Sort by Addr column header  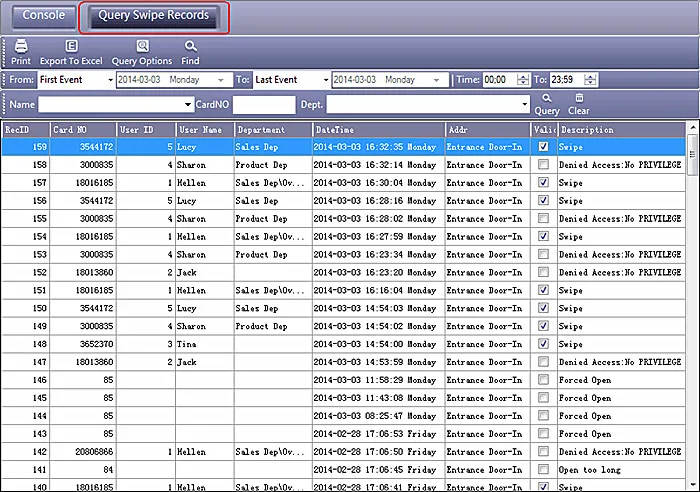[488, 129]
